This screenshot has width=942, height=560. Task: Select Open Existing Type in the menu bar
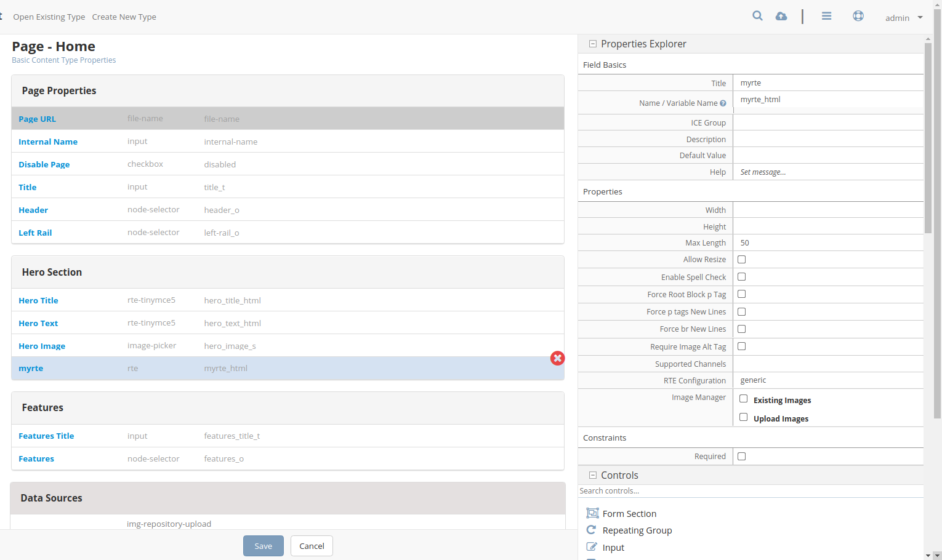coord(49,17)
